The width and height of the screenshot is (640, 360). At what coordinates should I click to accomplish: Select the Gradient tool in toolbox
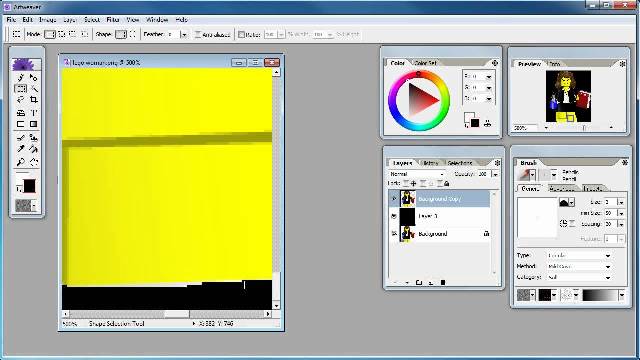34,124
